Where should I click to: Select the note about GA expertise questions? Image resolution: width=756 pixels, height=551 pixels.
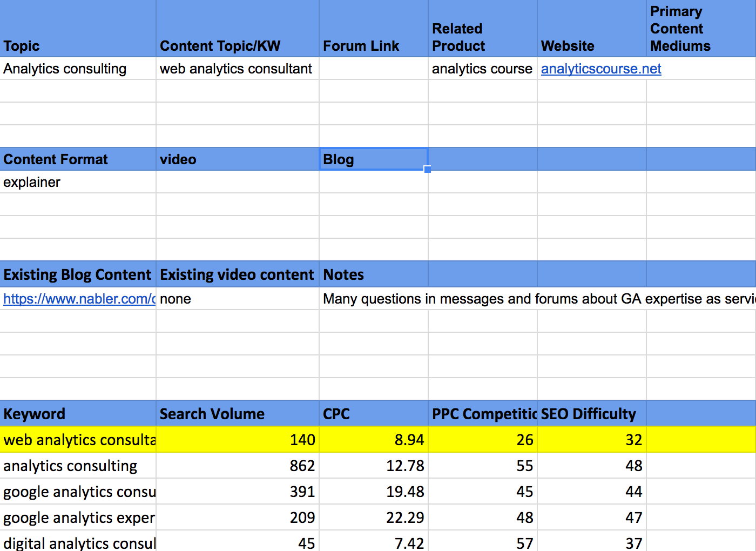click(539, 299)
